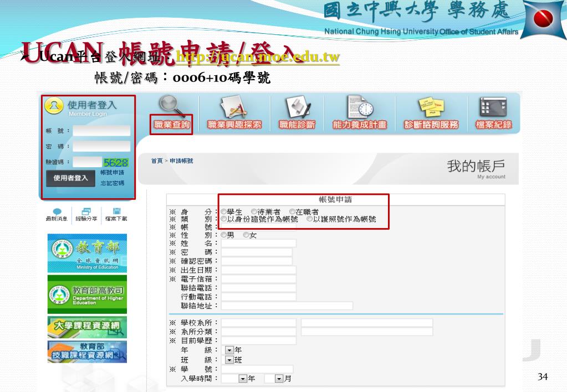Image resolution: width=567 pixels, height=392 pixels.
Task: Click the 姓名 name input field
Action: (258, 243)
